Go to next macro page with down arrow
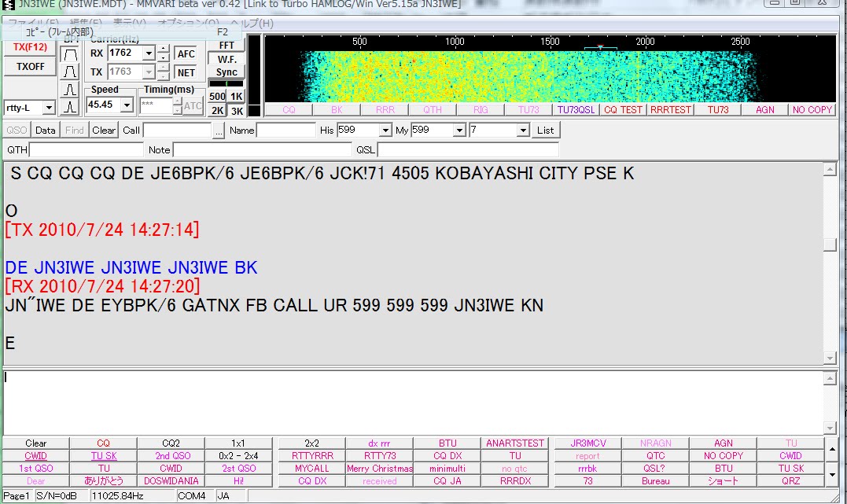Screen dimensions: 847x504 (x=832, y=474)
